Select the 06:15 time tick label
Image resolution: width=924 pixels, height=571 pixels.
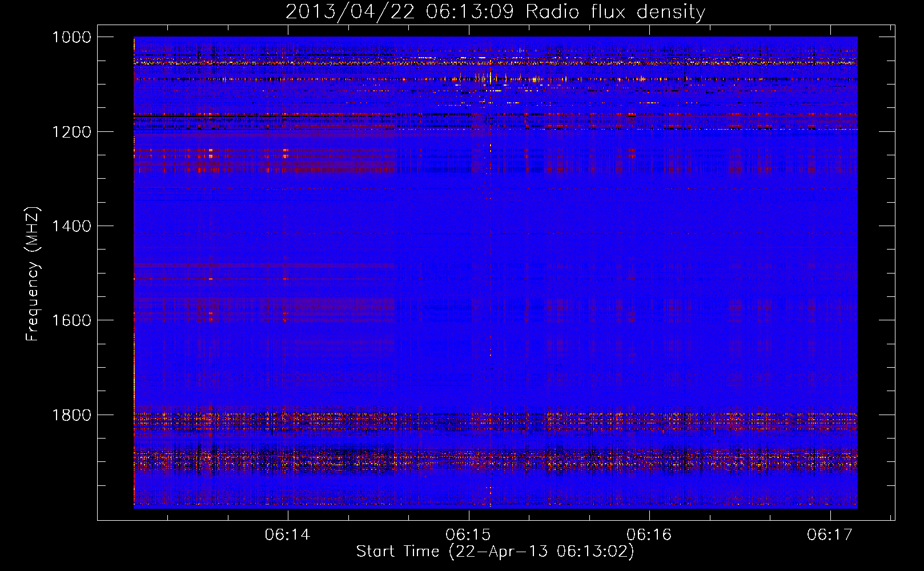[x=468, y=534]
